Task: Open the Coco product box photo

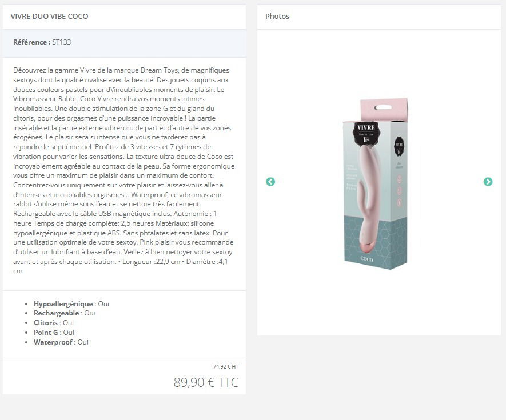Action: (x=376, y=184)
